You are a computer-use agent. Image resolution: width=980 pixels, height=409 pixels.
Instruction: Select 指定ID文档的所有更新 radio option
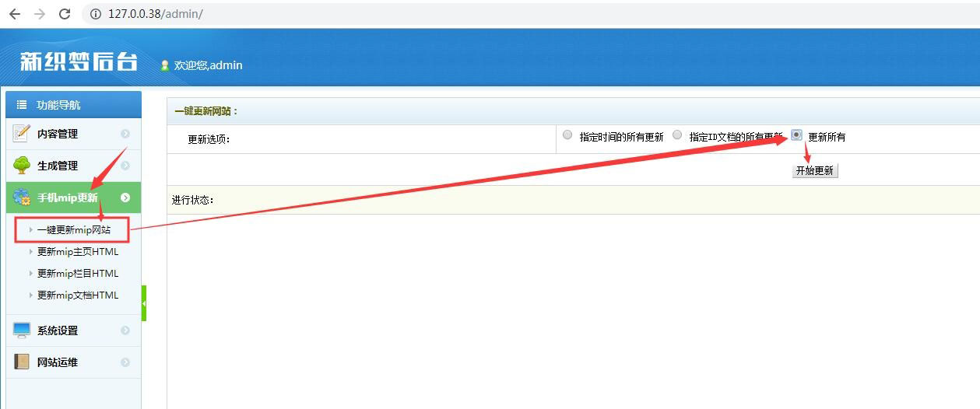677,135
